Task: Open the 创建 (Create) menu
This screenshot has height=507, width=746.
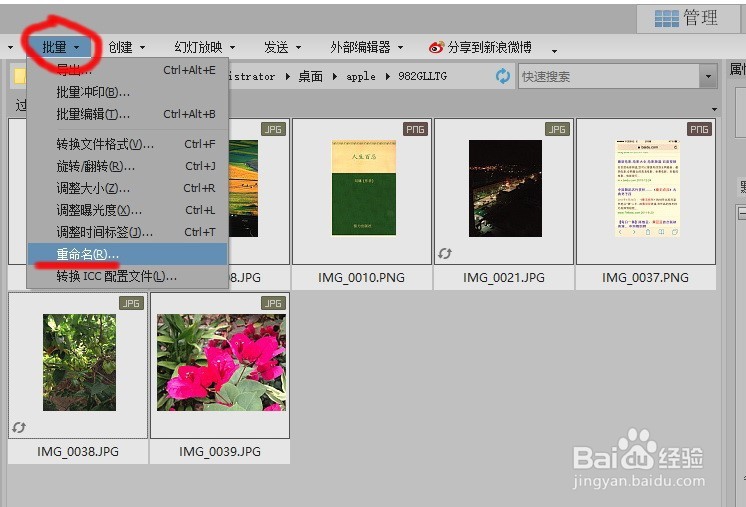Action: click(127, 47)
